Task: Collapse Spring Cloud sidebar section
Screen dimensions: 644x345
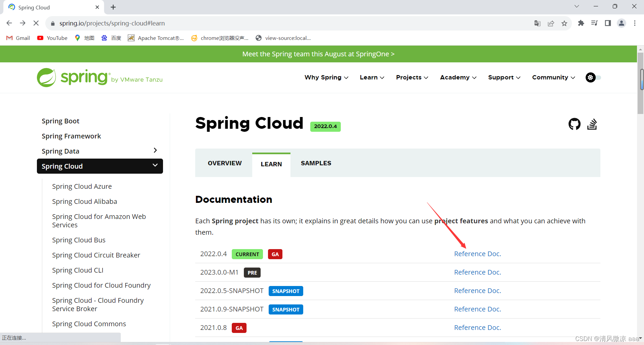Action: point(155,166)
